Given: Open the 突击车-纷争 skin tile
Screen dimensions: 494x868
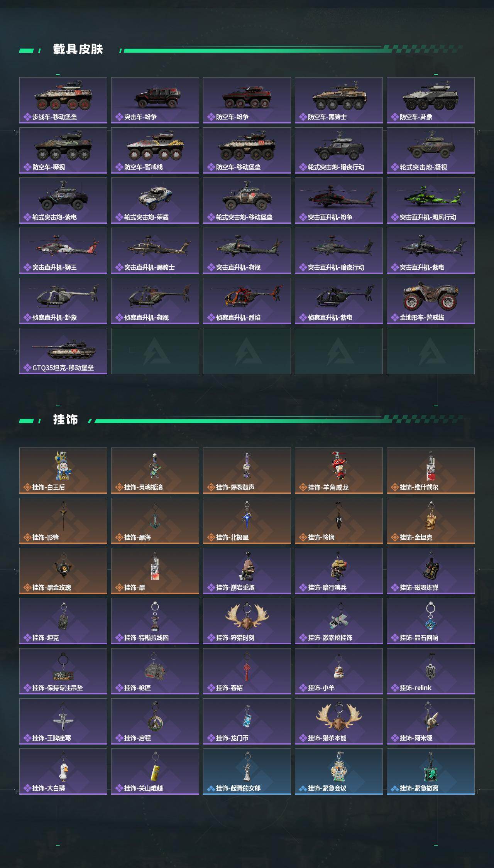Looking at the screenshot, I should coord(155,100).
